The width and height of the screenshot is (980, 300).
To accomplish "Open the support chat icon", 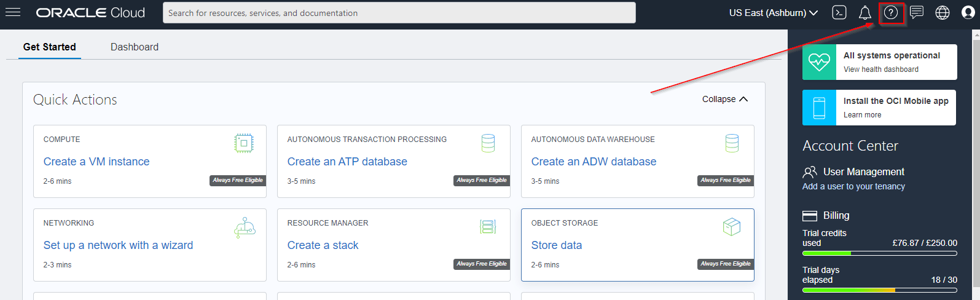I will (917, 12).
